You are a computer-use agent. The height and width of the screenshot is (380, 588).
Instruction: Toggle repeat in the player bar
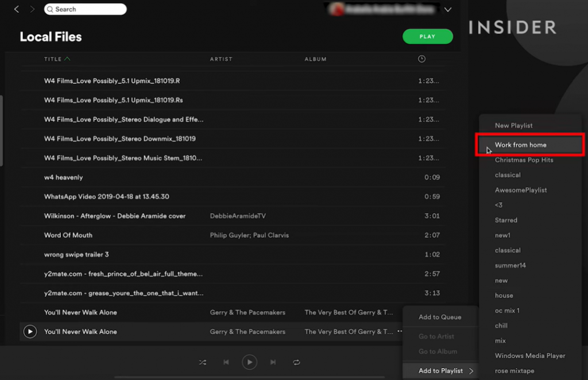[x=296, y=362]
